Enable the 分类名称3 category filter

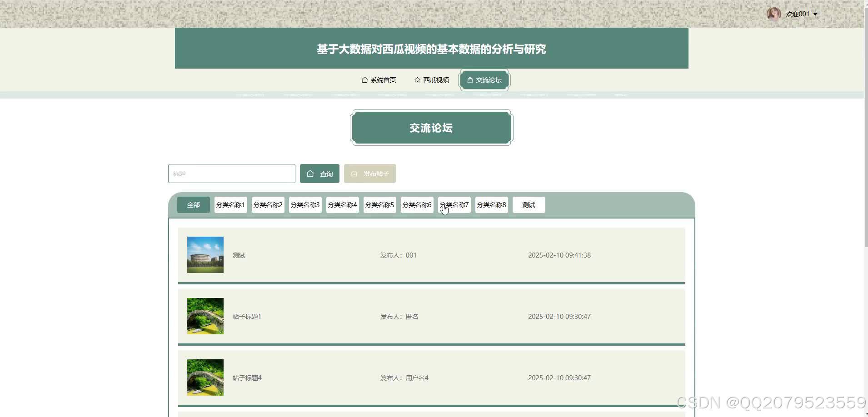[x=304, y=204]
